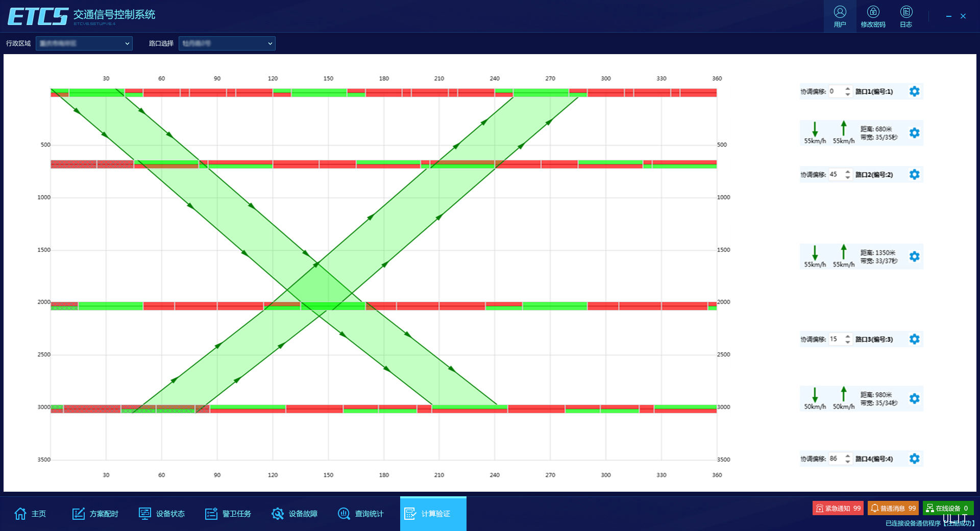980x531 pixels.
Task: Open gear for the 980米 distance segment
Action: (914, 398)
